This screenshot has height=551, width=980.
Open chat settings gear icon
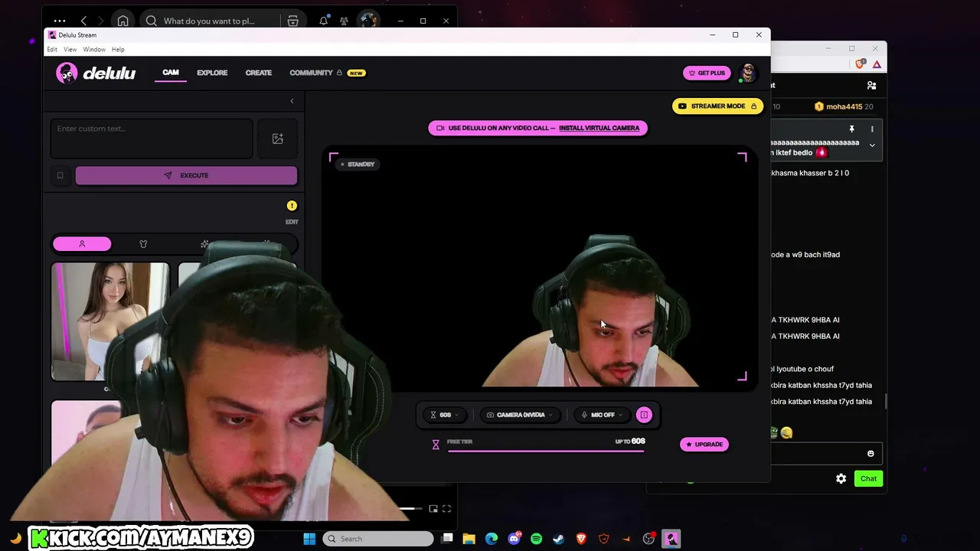(841, 478)
